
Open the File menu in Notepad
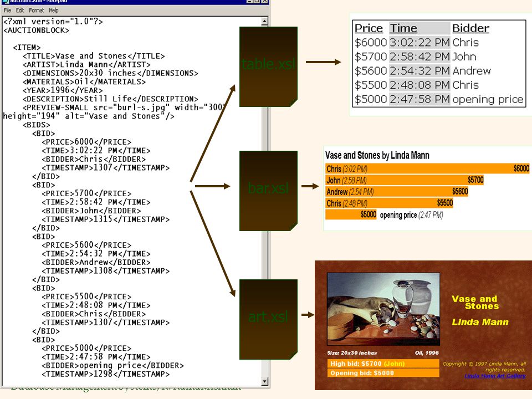point(7,10)
